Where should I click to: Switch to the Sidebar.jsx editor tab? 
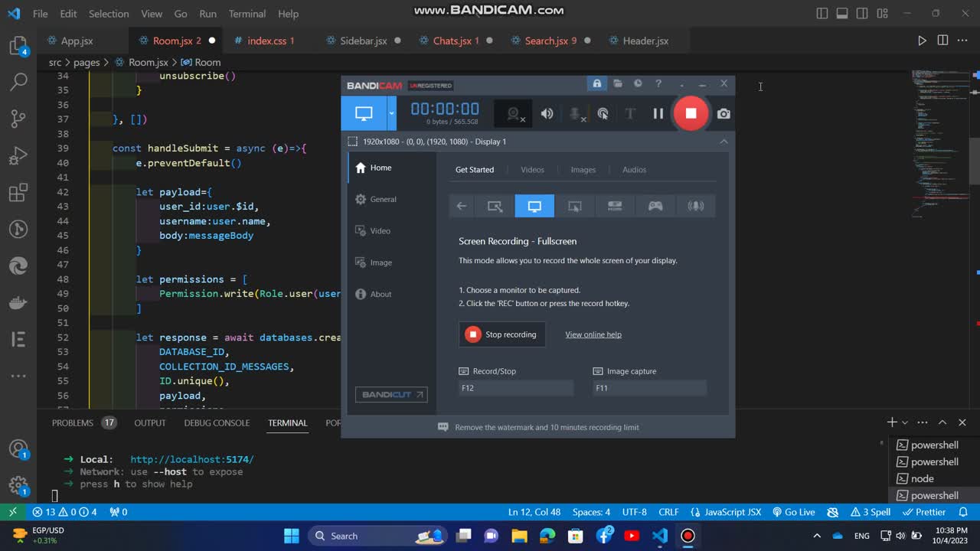[363, 41]
